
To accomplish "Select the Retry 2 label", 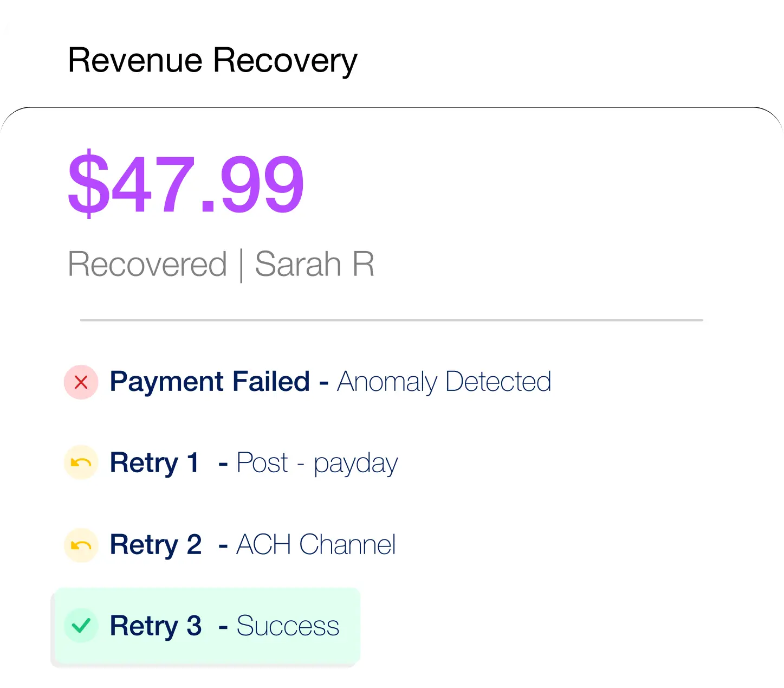I will pyautogui.click(x=155, y=545).
